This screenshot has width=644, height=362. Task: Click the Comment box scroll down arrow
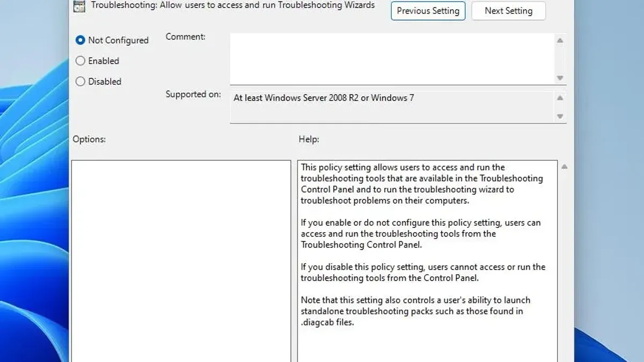tap(560, 78)
